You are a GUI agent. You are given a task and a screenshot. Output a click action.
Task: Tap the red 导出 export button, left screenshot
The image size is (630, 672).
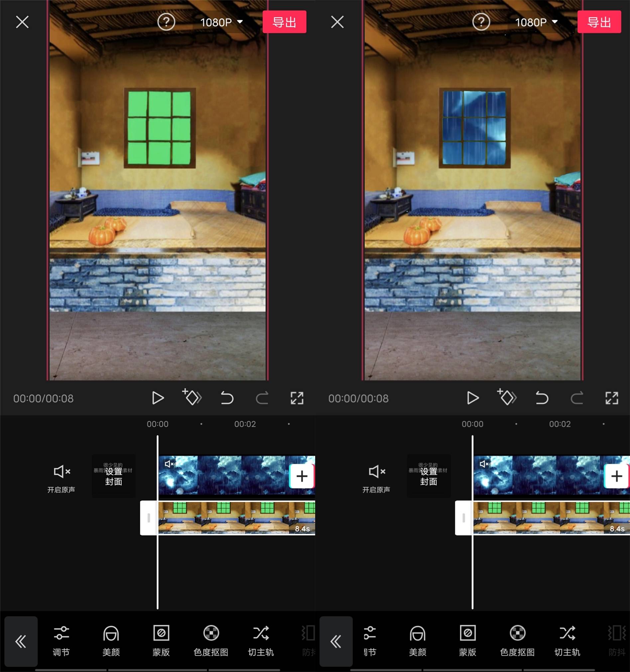(285, 22)
